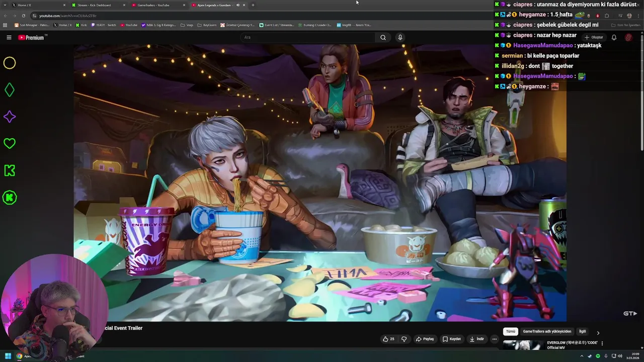Click the Oluştur create button

point(594,37)
